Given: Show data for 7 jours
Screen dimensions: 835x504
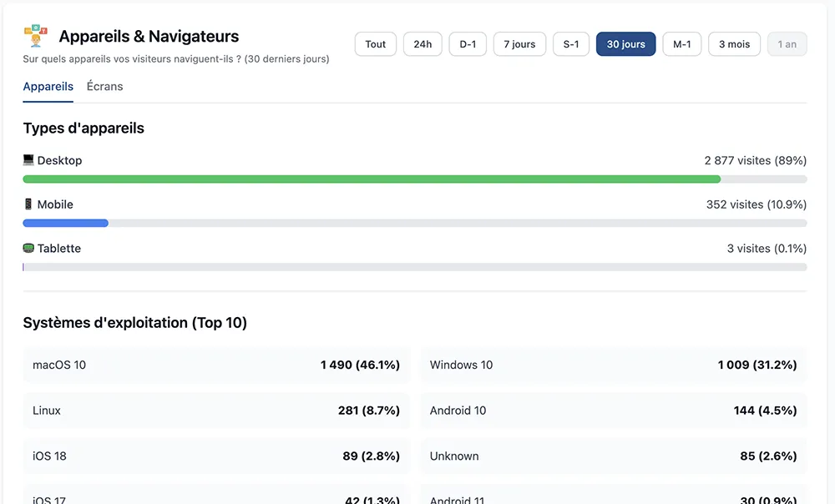Looking at the screenshot, I should coord(519,44).
